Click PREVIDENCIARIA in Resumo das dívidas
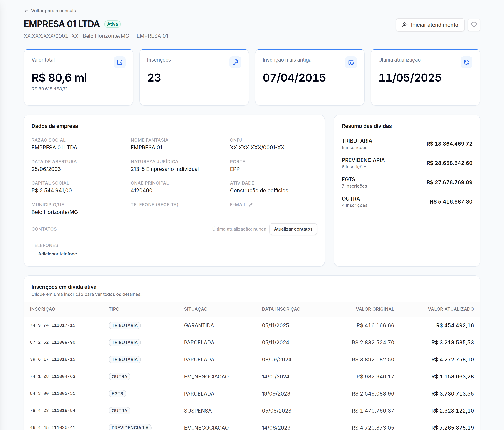The height and width of the screenshot is (430, 504). click(x=363, y=160)
